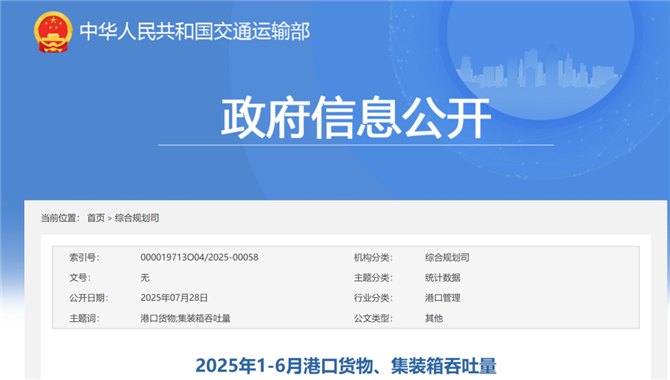670x380 pixels.
Task: Click the 其他 document type value
Action: tap(434, 318)
